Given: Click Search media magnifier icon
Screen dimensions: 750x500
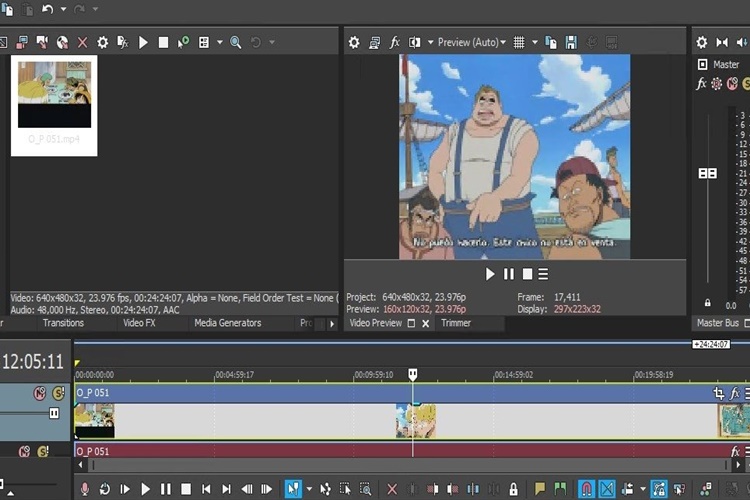Looking at the screenshot, I should click(x=235, y=43).
